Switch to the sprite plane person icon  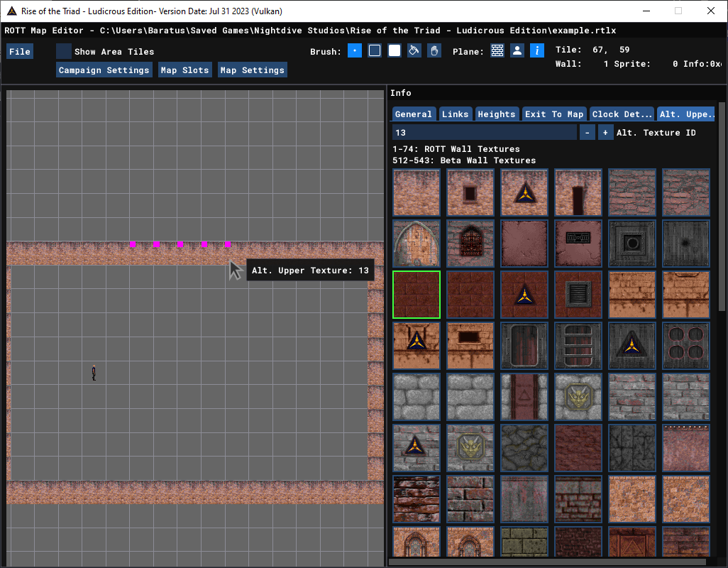[x=517, y=50]
